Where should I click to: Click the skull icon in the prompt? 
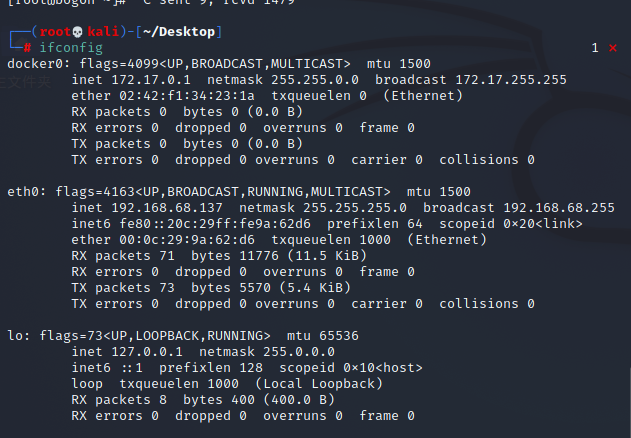tap(77, 32)
